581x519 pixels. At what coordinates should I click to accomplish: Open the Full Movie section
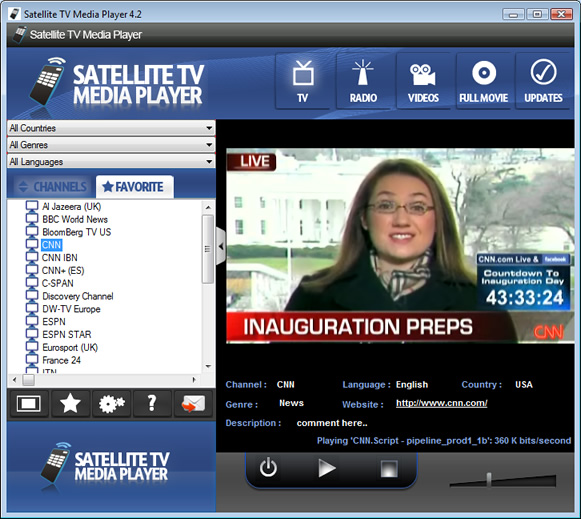(484, 81)
